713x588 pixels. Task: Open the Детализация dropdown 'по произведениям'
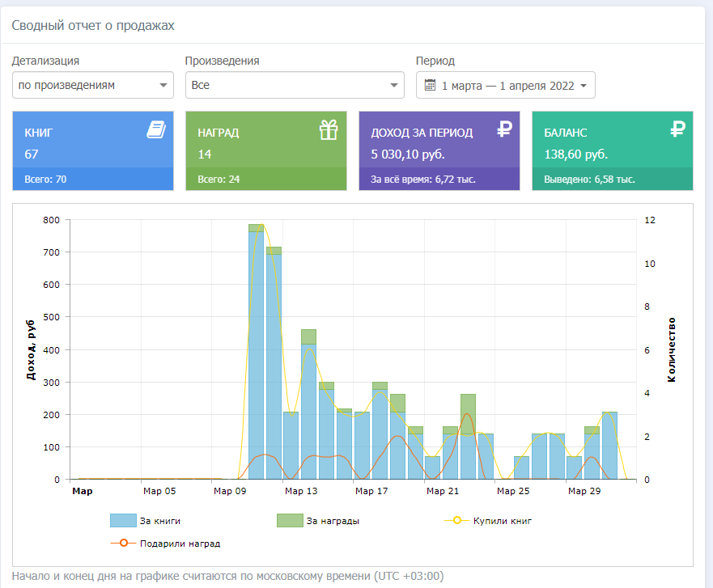[93, 85]
